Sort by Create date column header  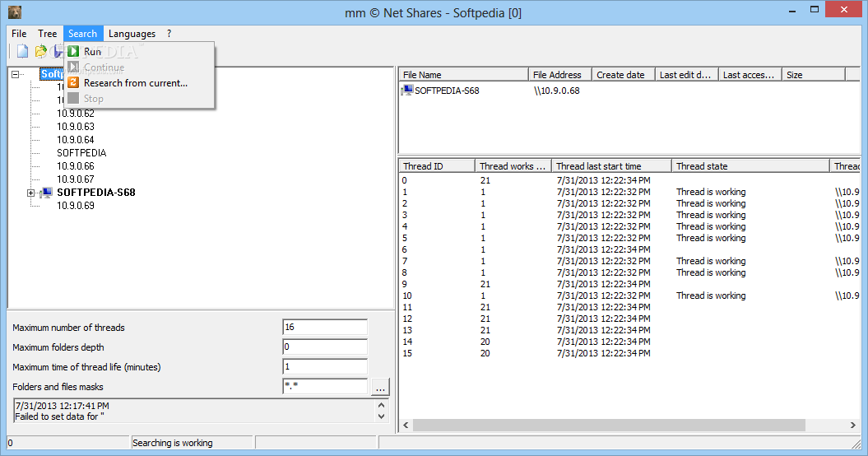tap(624, 75)
